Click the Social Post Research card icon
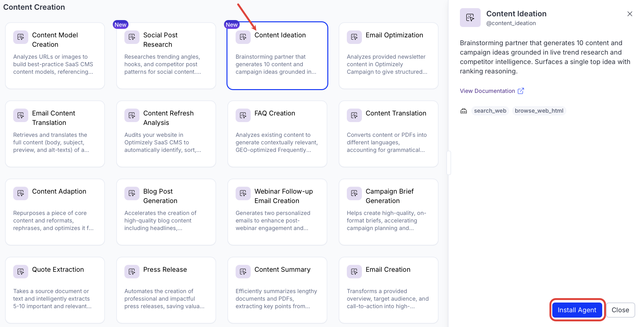 click(132, 37)
